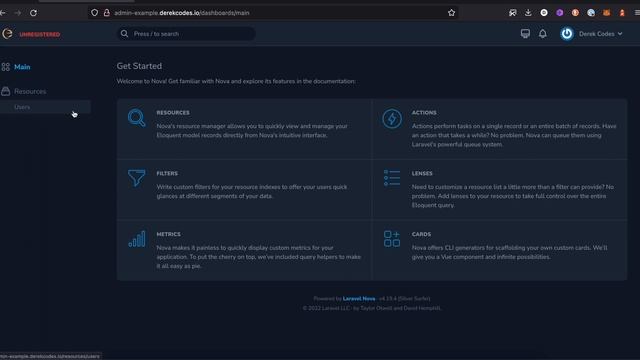640x360 pixels.
Task: Focus the 'Press / to search' field
Action: coord(186,34)
